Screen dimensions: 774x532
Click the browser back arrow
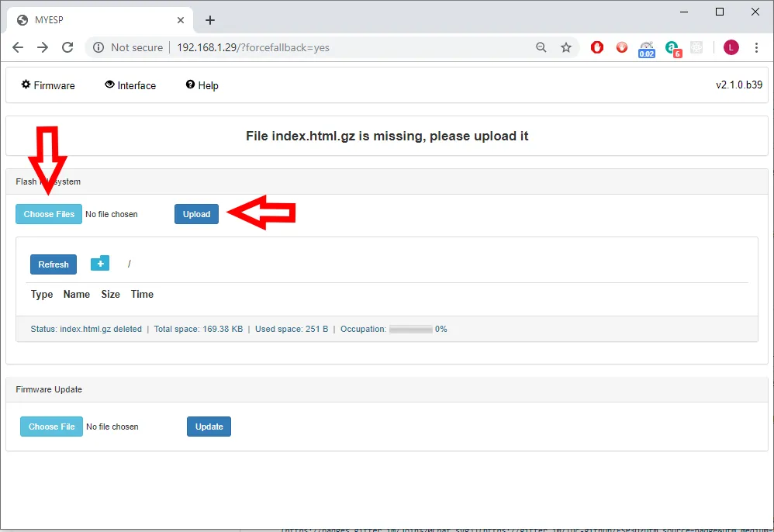coord(18,47)
